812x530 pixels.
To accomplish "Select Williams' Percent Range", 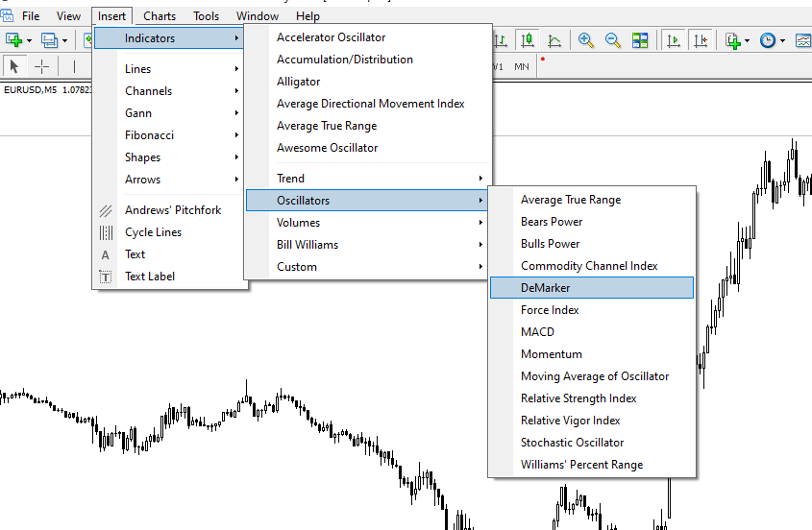I will pyautogui.click(x=591, y=465).
